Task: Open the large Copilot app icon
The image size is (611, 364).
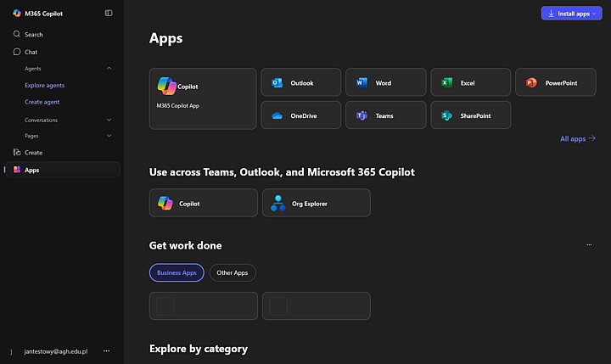Action: [167, 87]
